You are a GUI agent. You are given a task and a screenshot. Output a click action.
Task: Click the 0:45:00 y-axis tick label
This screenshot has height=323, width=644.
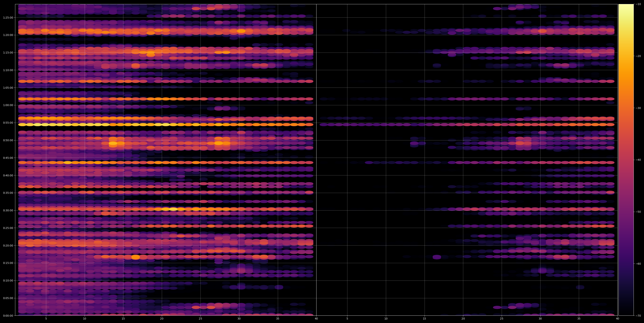pos(8,158)
